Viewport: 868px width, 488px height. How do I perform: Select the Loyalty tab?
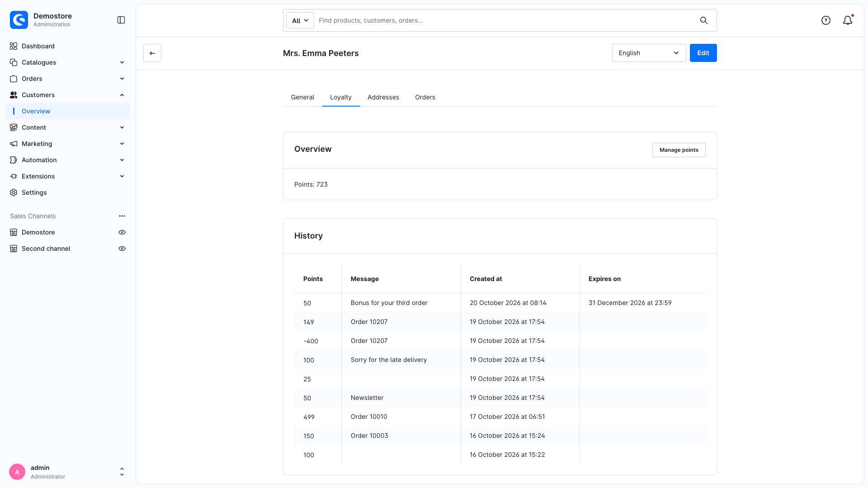pos(341,97)
